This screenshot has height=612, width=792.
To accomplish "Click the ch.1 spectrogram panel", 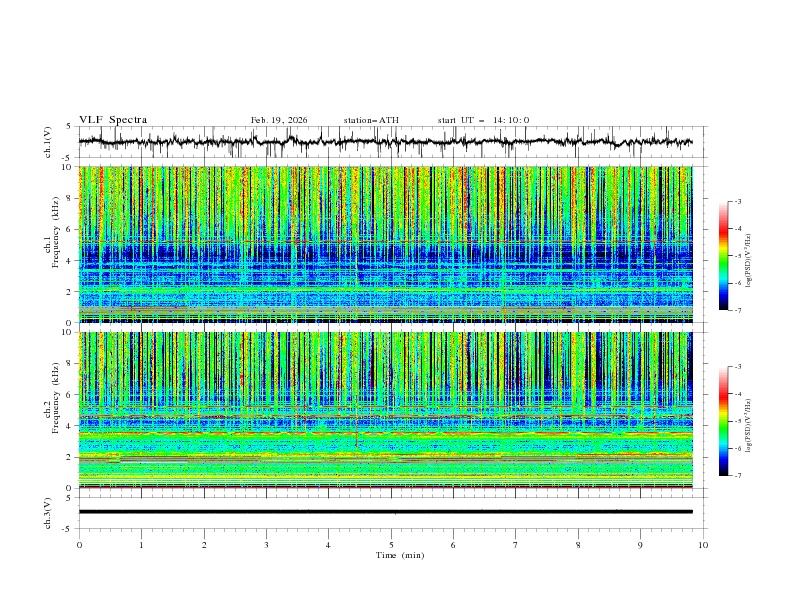I will pyautogui.click(x=385, y=244).
